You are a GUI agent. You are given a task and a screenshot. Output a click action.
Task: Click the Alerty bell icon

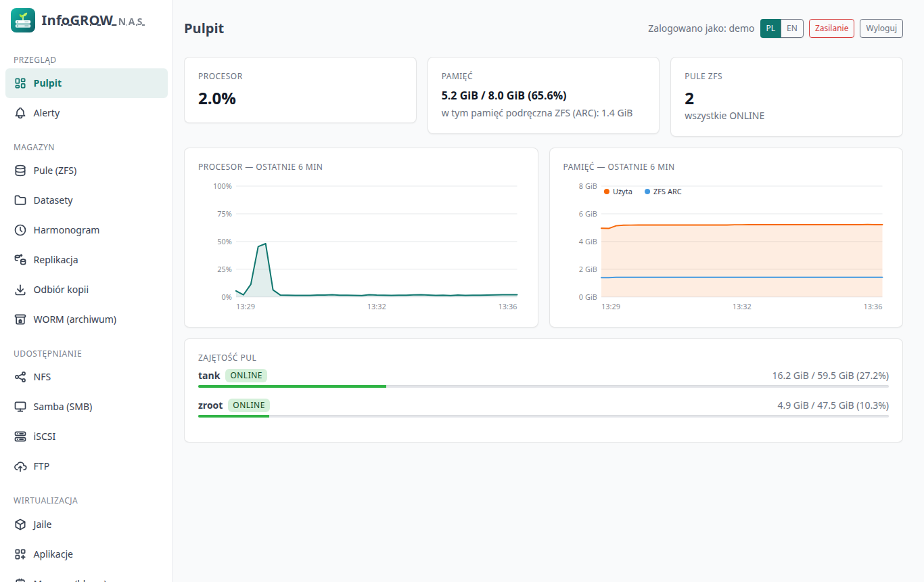click(x=20, y=113)
